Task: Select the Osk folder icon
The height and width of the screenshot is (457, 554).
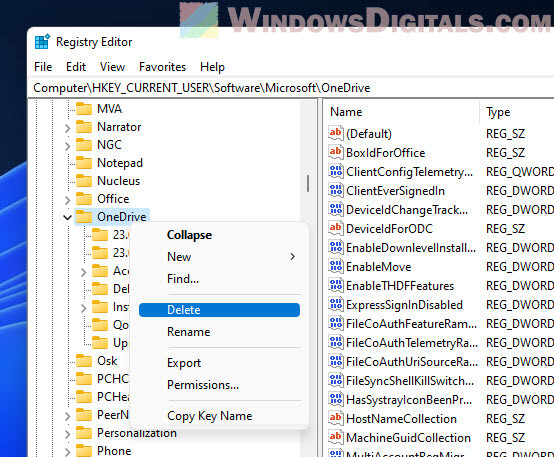Action: 84,361
